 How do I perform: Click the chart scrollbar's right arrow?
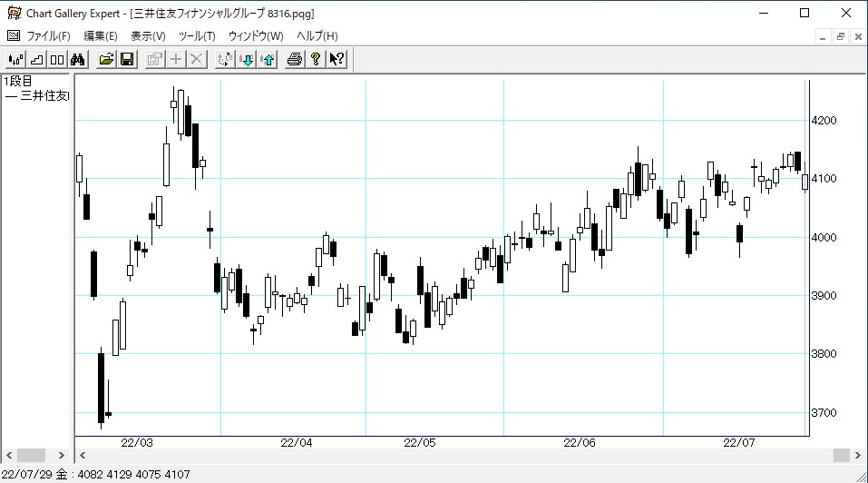(x=859, y=455)
